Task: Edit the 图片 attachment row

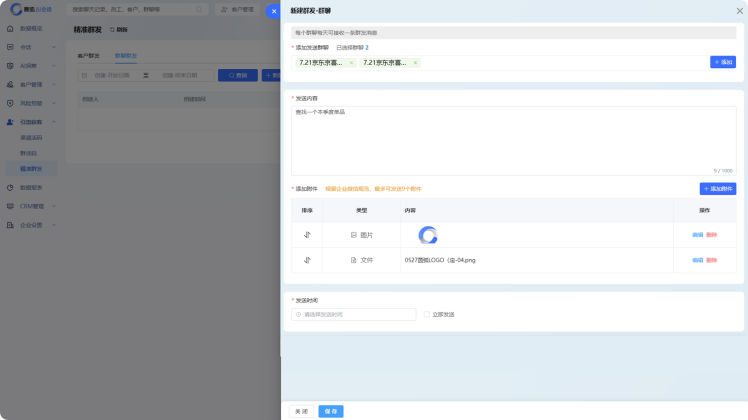Action: pos(697,235)
